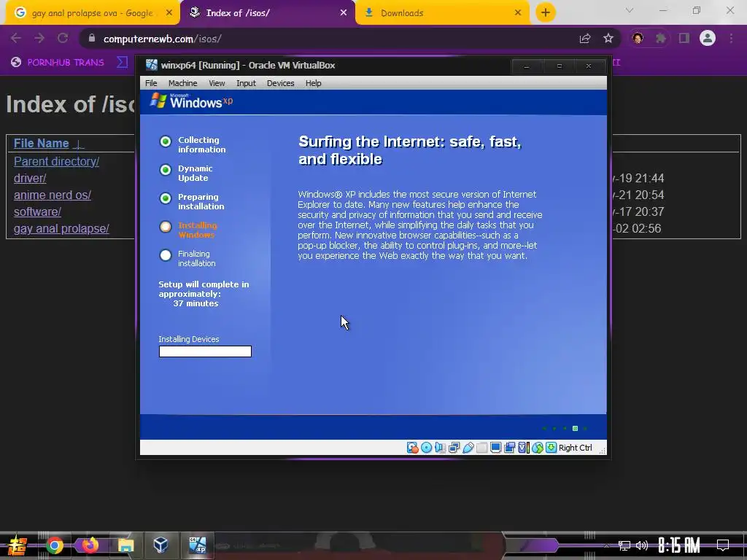747x560 pixels.
Task: Open the View menu in VirtualBox
Action: click(217, 83)
